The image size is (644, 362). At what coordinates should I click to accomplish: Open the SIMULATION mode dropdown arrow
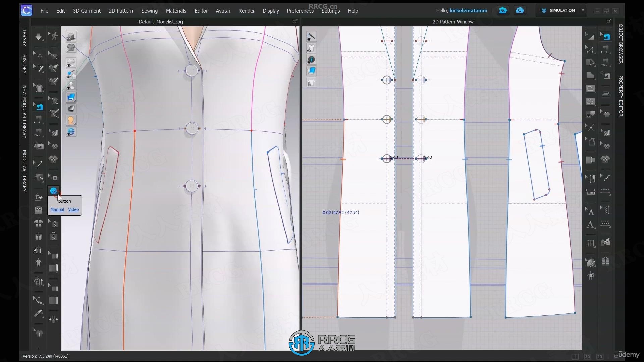[583, 10]
